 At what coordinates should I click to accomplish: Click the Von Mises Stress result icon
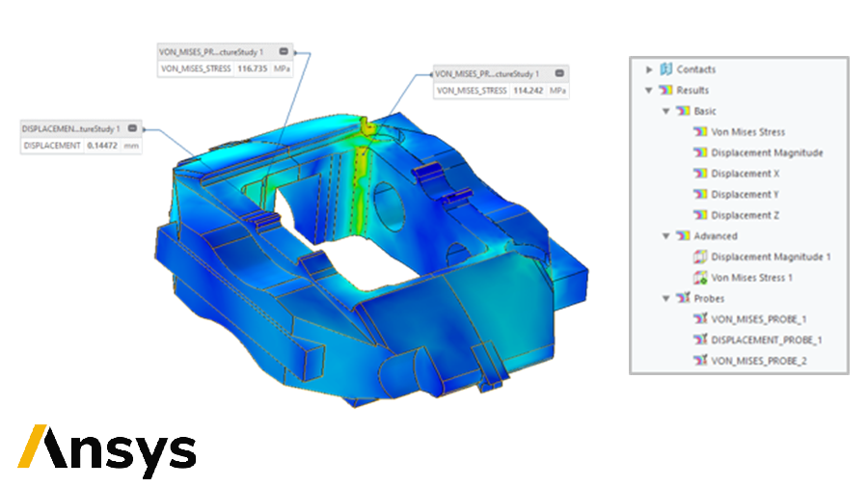701,132
